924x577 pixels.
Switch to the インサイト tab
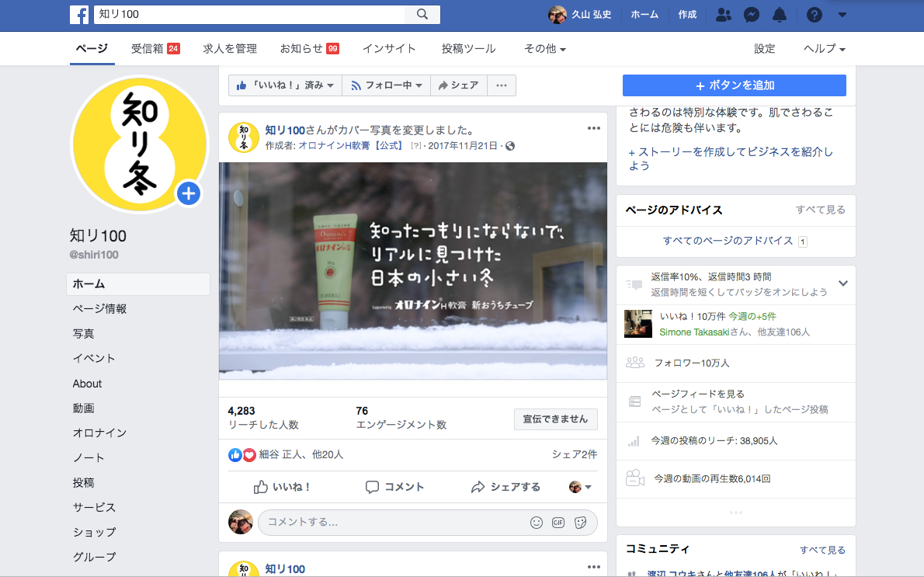click(x=389, y=49)
